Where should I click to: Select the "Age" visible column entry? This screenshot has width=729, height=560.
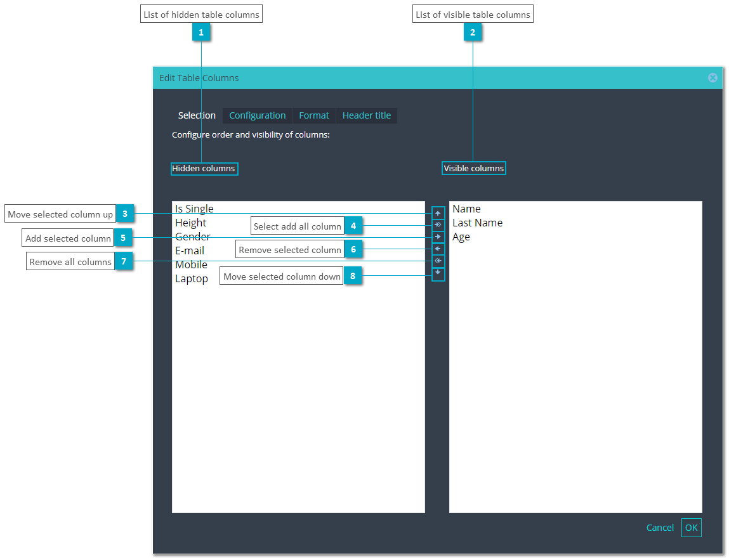point(461,237)
